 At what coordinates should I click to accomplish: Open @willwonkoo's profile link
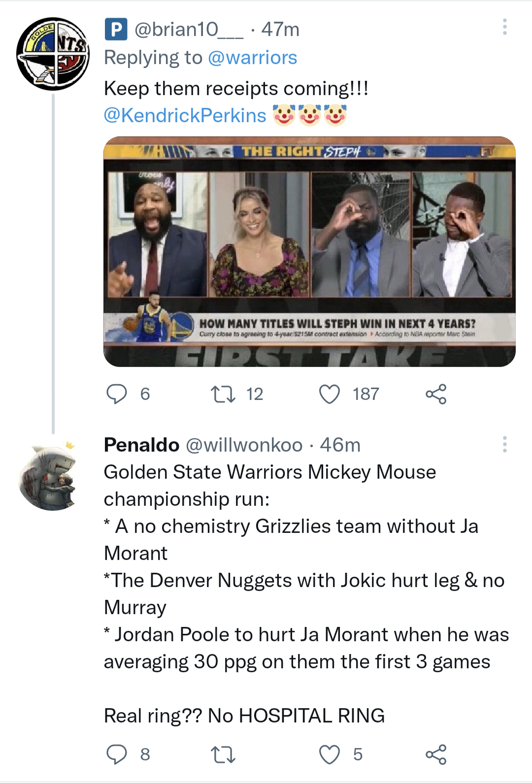click(243, 445)
